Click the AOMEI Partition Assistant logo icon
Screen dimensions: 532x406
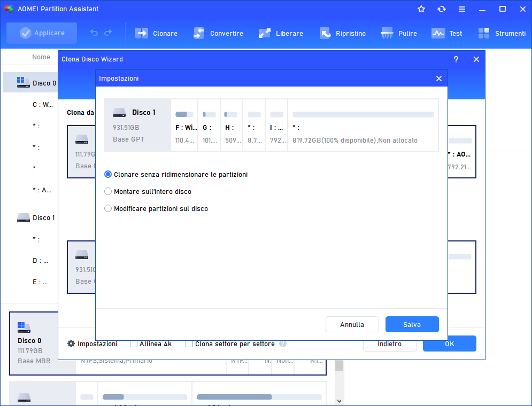tap(9, 9)
